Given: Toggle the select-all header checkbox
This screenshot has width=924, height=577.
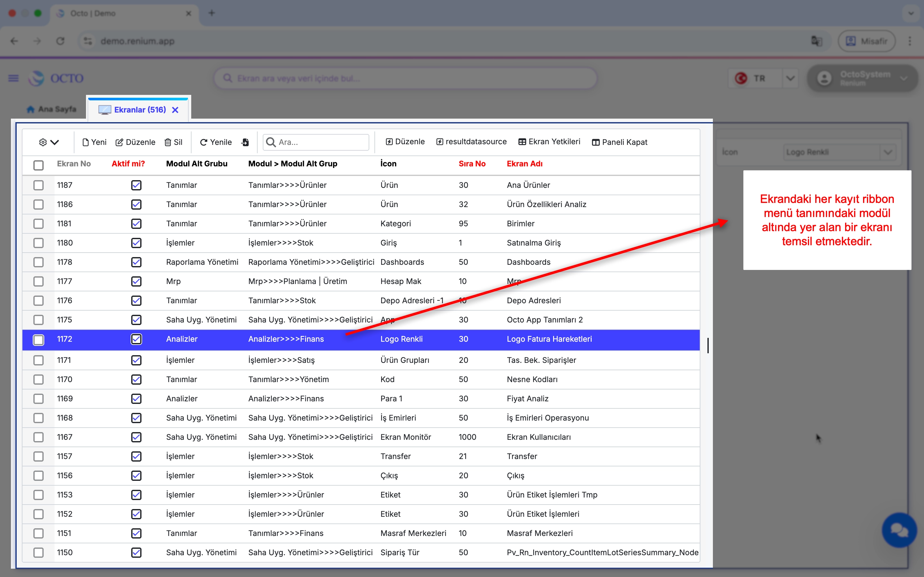Looking at the screenshot, I should pos(38,165).
